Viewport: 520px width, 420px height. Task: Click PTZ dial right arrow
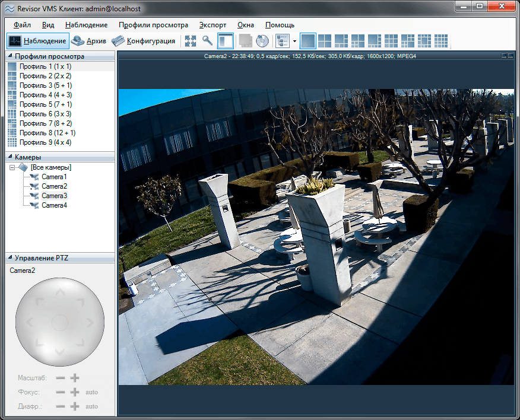90,322
